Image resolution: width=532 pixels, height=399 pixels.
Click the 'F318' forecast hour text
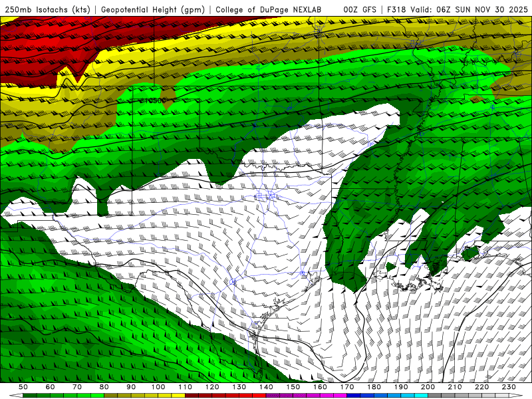(x=396, y=9)
